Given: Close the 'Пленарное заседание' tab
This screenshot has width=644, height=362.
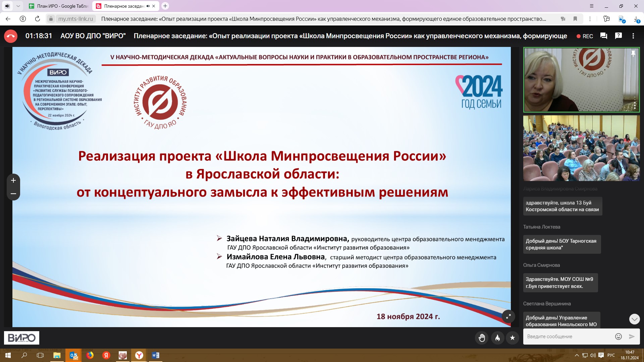Looking at the screenshot, I should 154,6.
